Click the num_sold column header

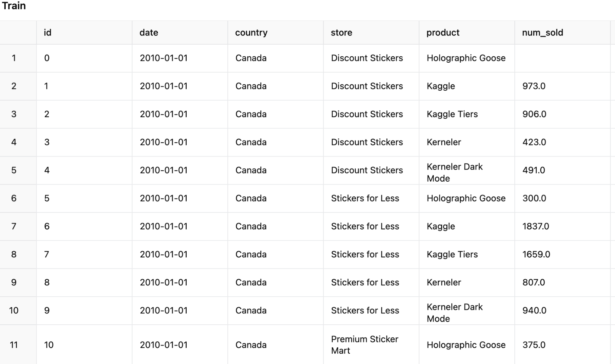coord(562,33)
